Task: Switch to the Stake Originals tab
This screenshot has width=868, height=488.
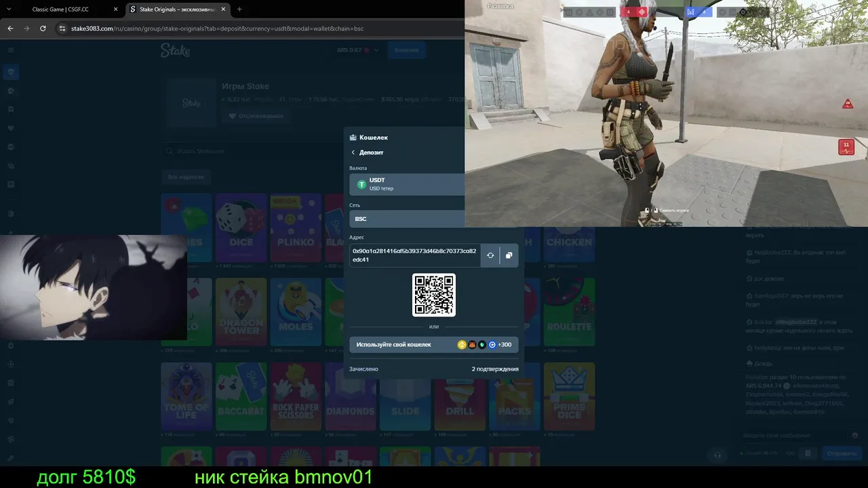Action: tap(178, 9)
